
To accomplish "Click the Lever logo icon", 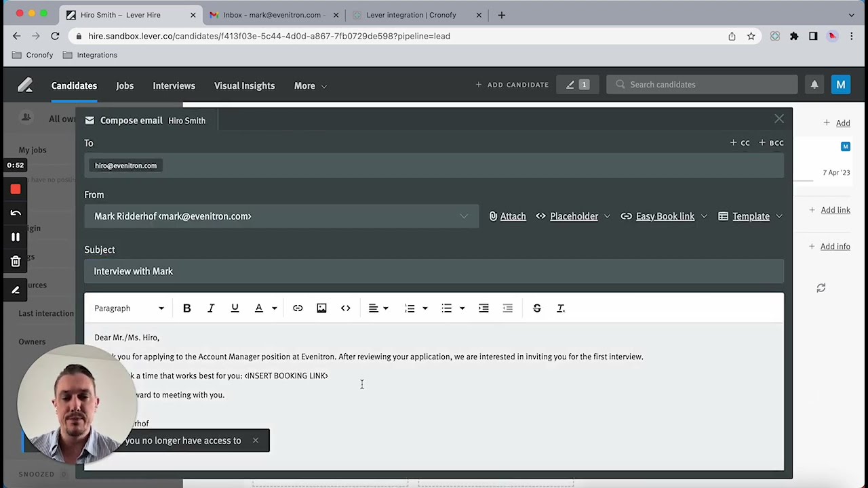I will click(x=25, y=85).
